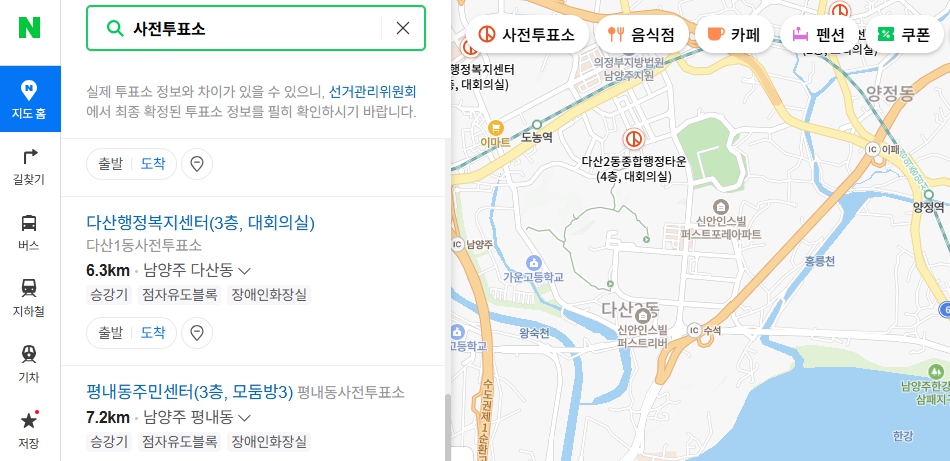Click 의정부지방법원 남양주지원 label on map
The height and width of the screenshot is (461, 950).
(629, 68)
